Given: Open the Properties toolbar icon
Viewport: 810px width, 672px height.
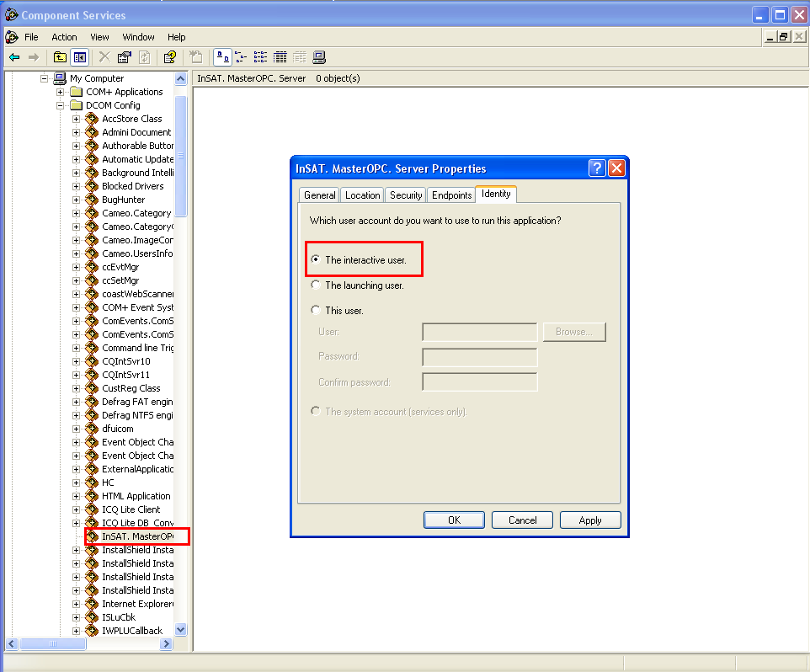Looking at the screenshot, I should coord(124,57).
